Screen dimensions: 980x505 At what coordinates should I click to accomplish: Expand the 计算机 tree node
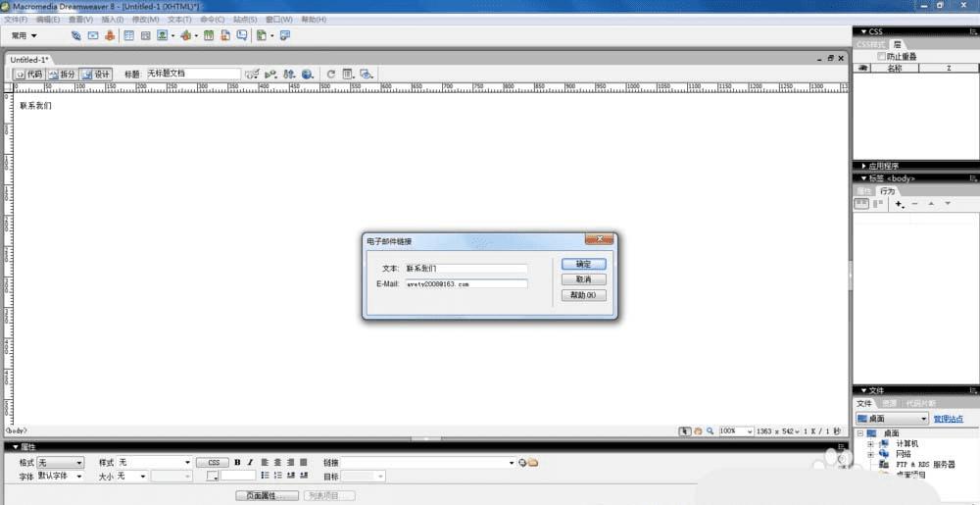pyautogui.click(x=870, y=444)
